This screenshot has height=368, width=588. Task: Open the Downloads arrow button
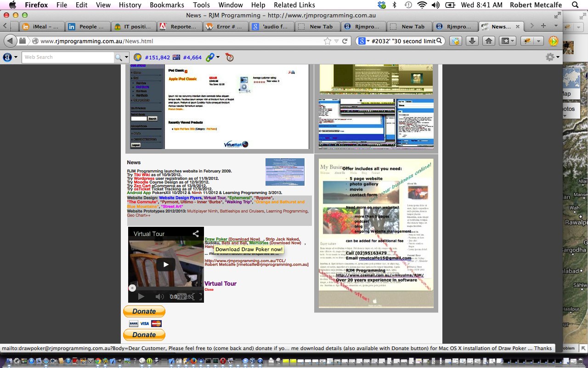[472, 41]
